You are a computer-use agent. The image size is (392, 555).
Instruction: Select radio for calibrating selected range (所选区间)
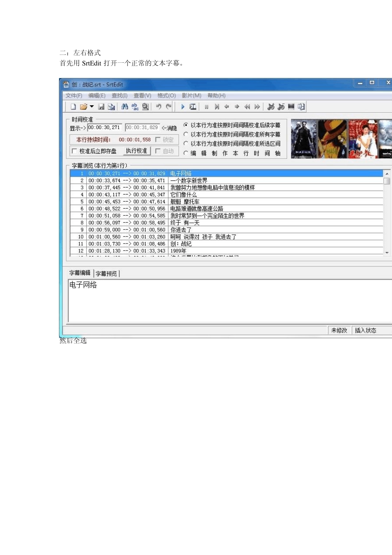click(186, 143)
